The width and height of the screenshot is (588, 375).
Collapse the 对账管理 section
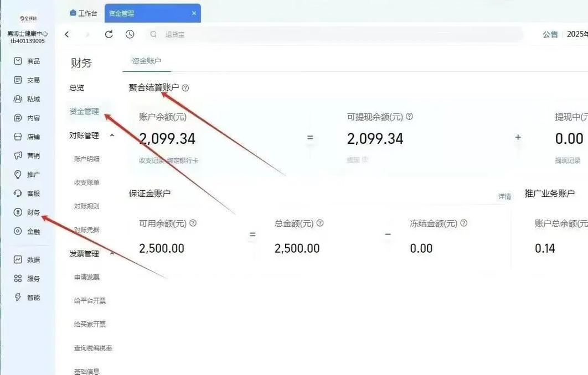(112, 136)
